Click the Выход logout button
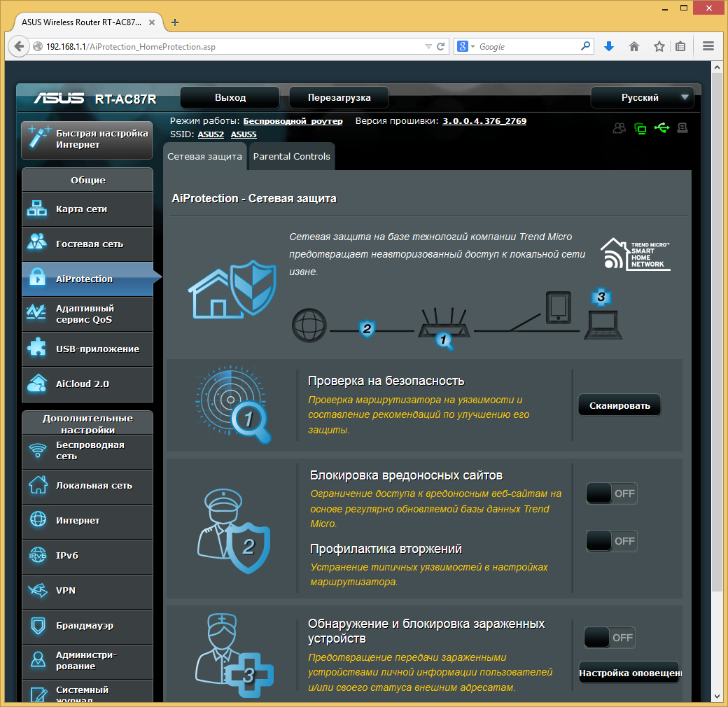 tap(230, 97)
